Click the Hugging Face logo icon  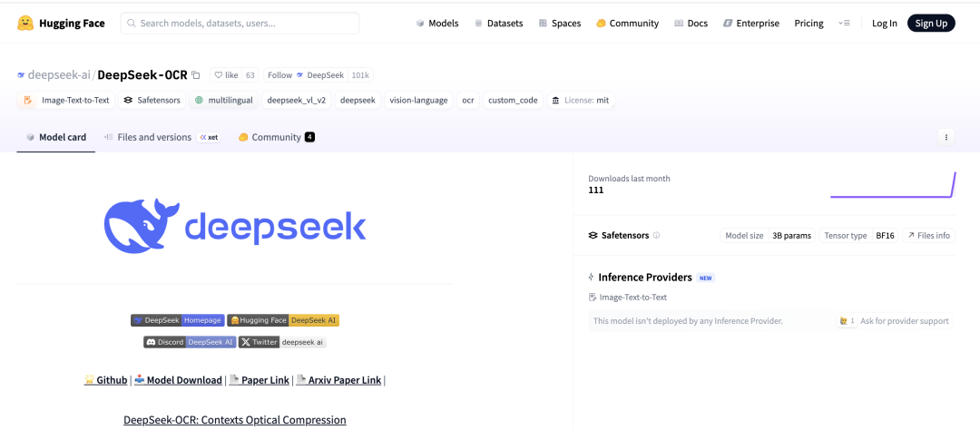[26, 24]
